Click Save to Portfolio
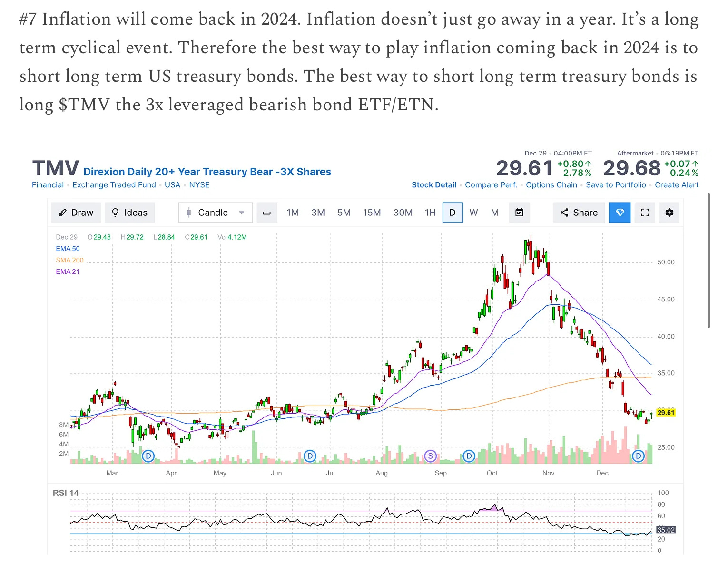 pos(616,184)
